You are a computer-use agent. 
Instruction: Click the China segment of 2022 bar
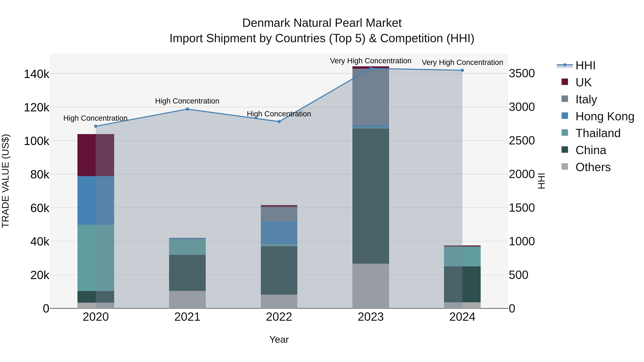279,270
